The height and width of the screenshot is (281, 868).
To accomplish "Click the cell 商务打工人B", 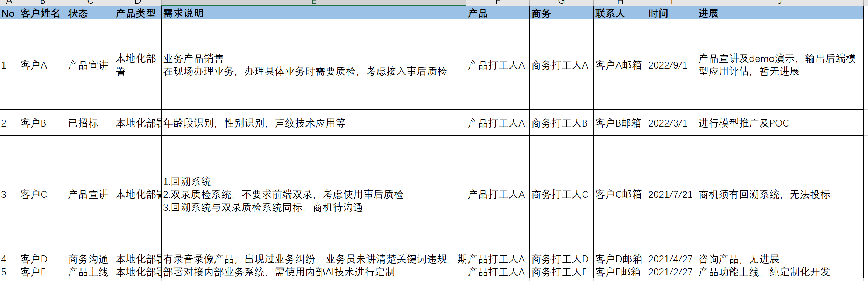I will click(x=562, y=123).
